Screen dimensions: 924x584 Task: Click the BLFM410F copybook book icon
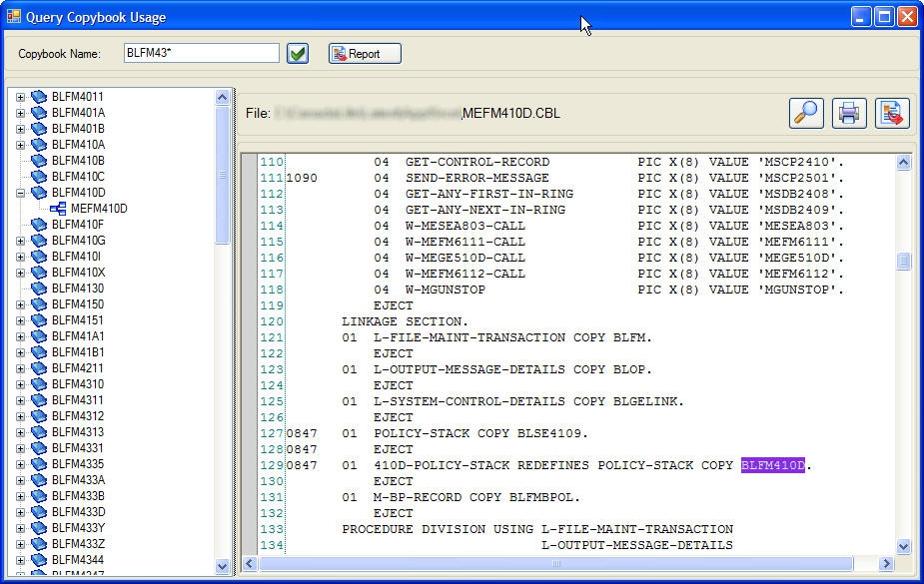click(39, 225)
